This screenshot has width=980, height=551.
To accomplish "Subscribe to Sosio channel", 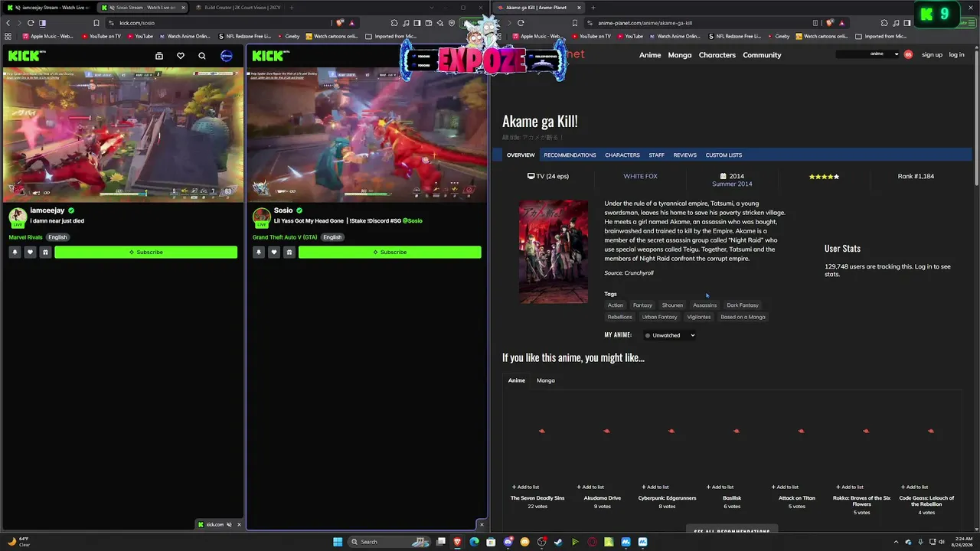I will click(x=390, y=252).
